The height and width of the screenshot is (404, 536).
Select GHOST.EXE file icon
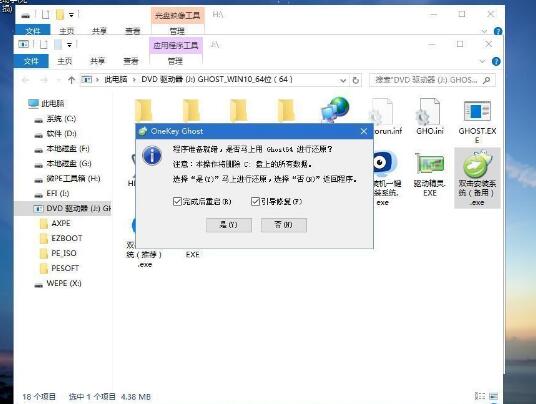477,111
